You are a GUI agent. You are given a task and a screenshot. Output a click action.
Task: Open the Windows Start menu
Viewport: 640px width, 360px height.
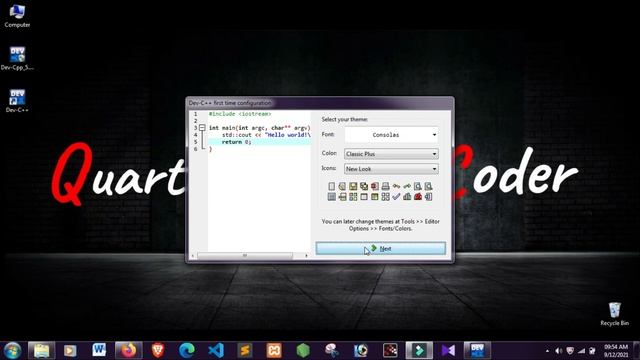point(12,350)
